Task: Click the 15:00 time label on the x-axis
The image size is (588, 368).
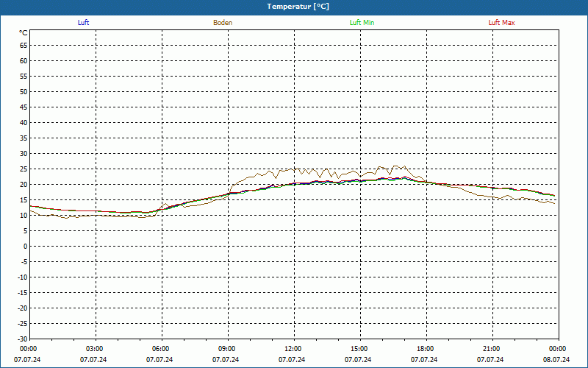Action: 360,349
